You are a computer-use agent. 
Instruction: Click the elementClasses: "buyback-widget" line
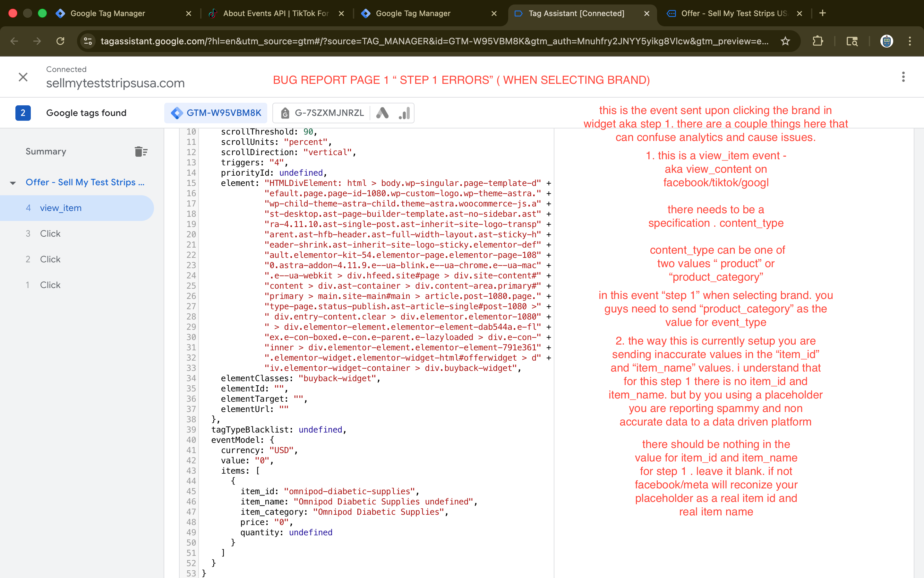tap(301, 379)
